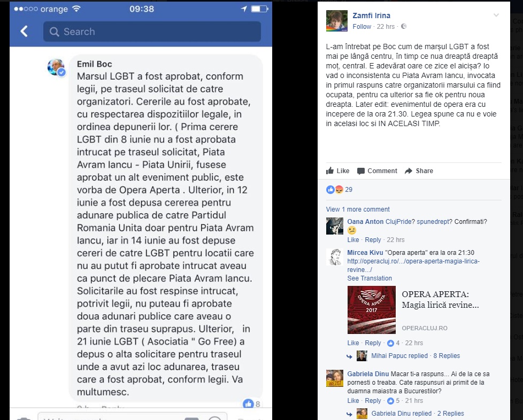The image size is (523, 420).
Task: Open the Opera Aperta 2017 link thumbnail
Action: pos(372,310)
